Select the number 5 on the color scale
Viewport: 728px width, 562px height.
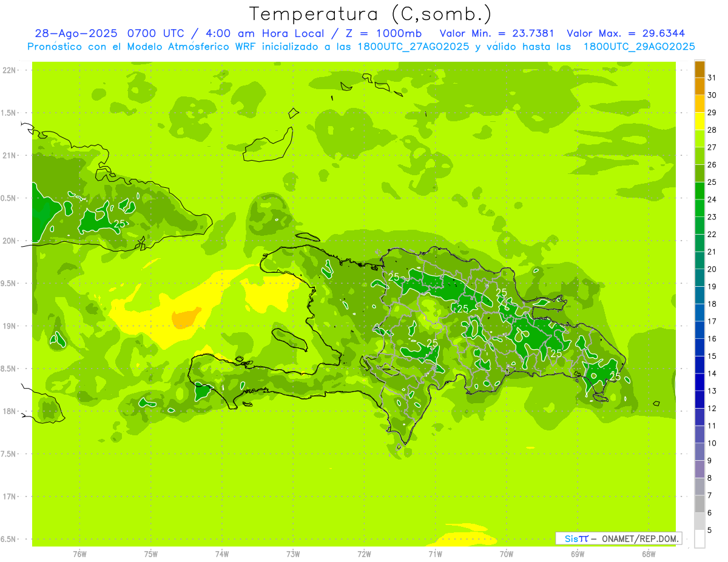[710, 530]
